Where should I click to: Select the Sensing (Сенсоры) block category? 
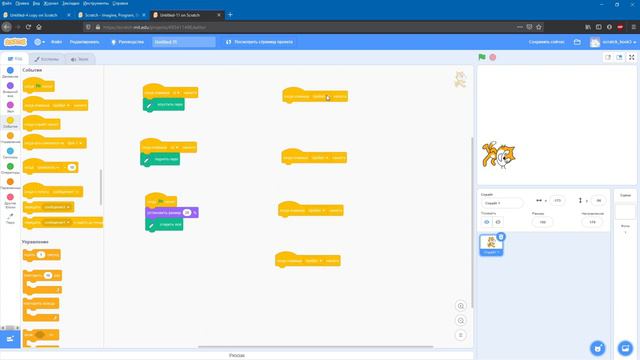[10, 153]
